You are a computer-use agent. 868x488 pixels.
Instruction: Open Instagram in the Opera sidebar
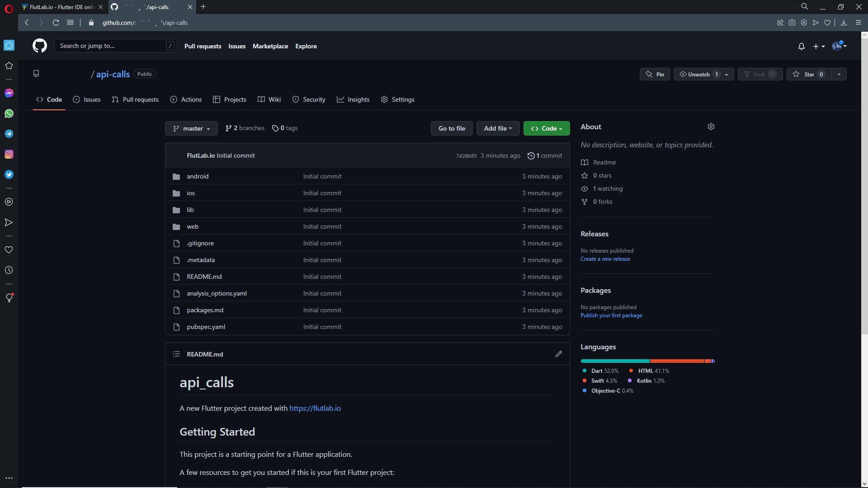point(9,154)
